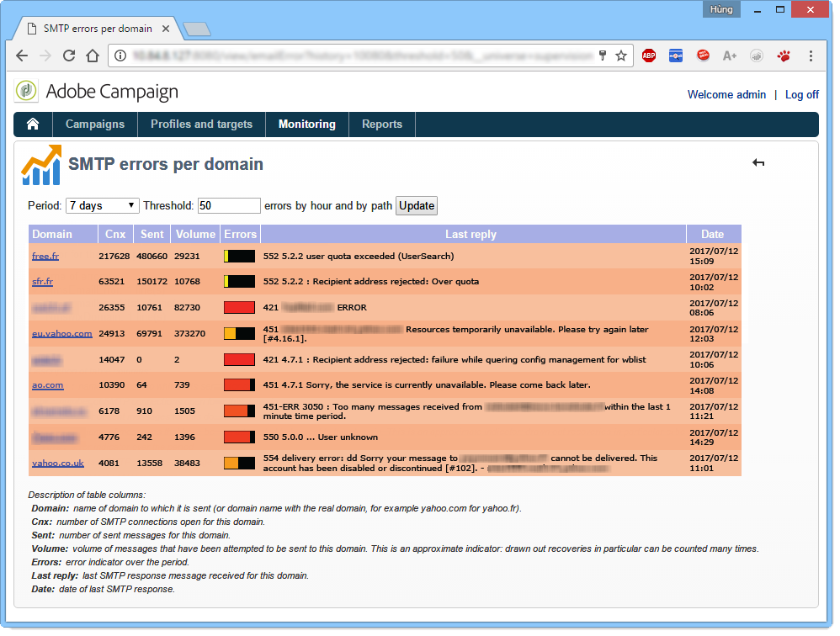Open the Profiles and targets tab
Viewport: 840px width, 636px height.
tap(201, 125)
